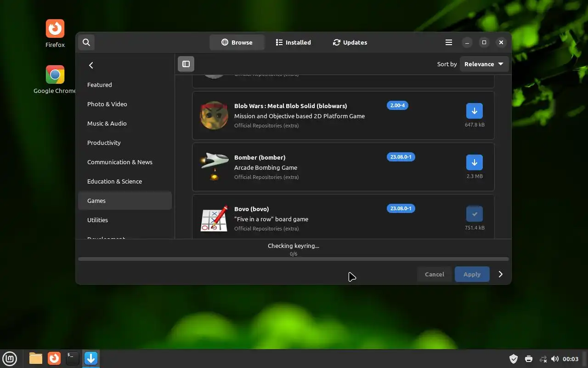Expand transaction details with right chevron
Viewport: 588px width, 368px height.
[501, 274]
